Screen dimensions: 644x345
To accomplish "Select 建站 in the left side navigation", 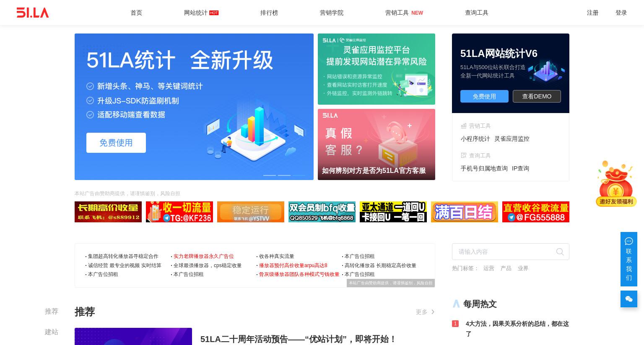I will tap(52, 332).
